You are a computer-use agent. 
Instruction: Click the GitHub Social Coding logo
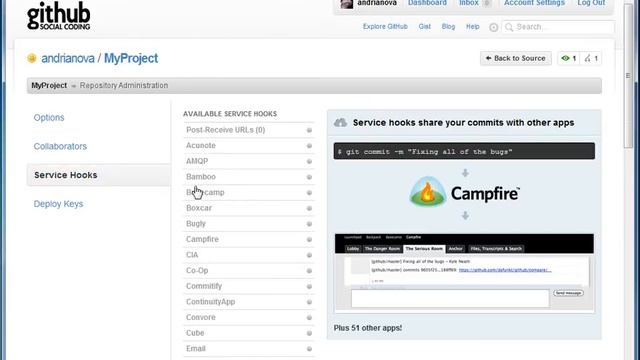58,16
